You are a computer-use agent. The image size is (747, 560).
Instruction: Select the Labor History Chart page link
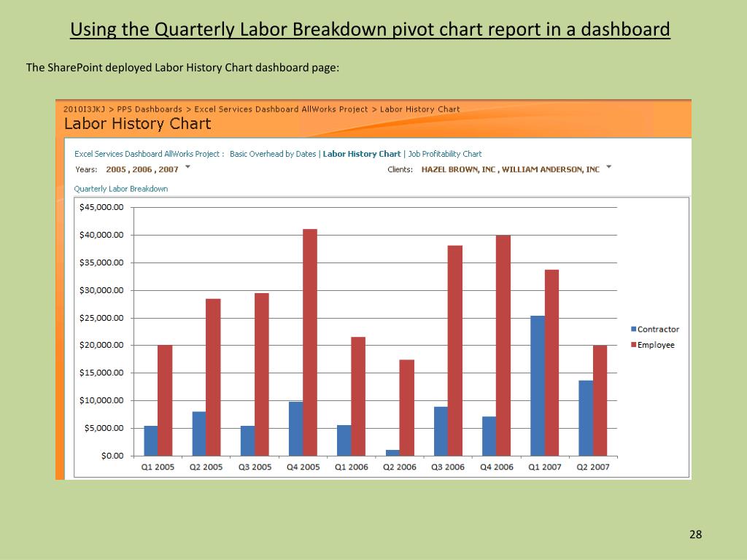point(362,154)
